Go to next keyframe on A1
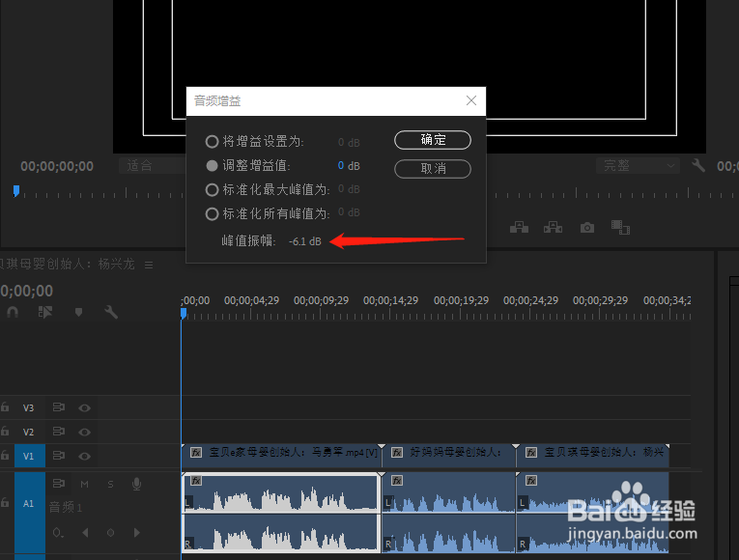The image size is (739, 560). click(x=136, y=533)
